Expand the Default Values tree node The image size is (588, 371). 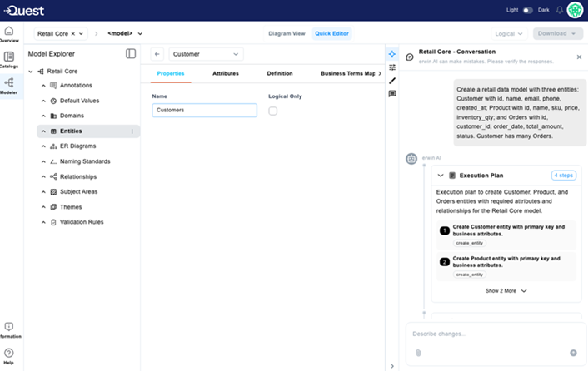tap(43, 101)
